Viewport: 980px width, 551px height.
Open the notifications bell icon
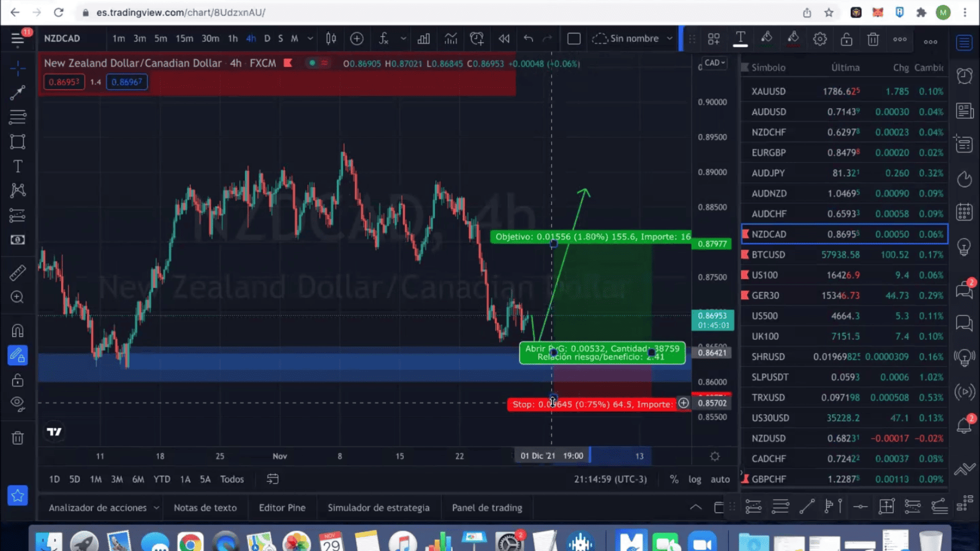pyautogui.click(x=964, y=425)
